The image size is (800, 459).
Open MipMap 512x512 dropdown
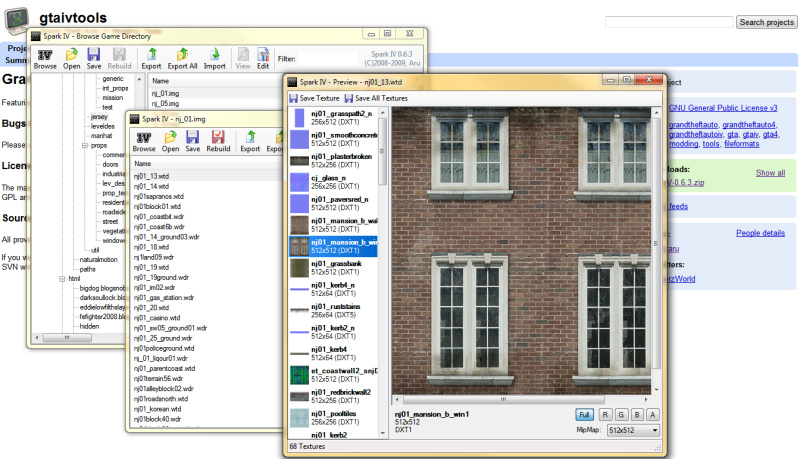pyautogui.click(x=633, y=430)
